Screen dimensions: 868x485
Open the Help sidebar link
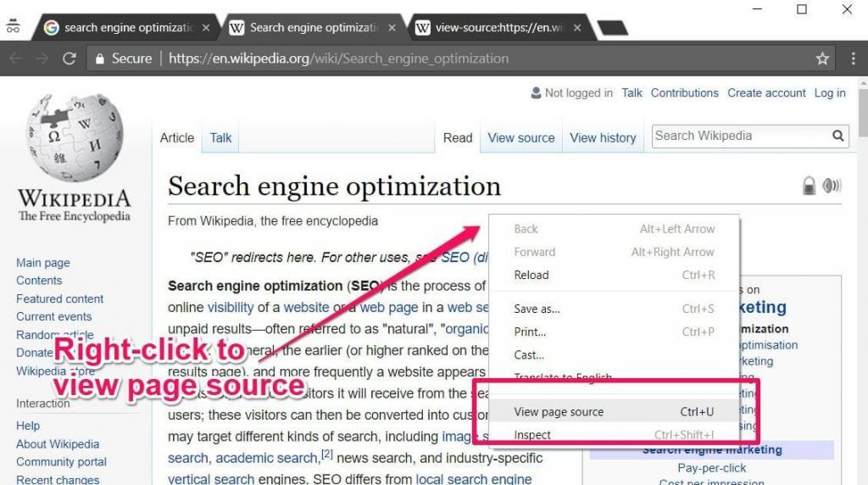[28, 426]
